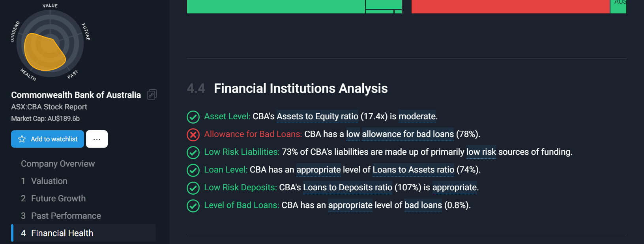
Task: Click the ASX:CBA Stock Report text
Action: (49, 107)
